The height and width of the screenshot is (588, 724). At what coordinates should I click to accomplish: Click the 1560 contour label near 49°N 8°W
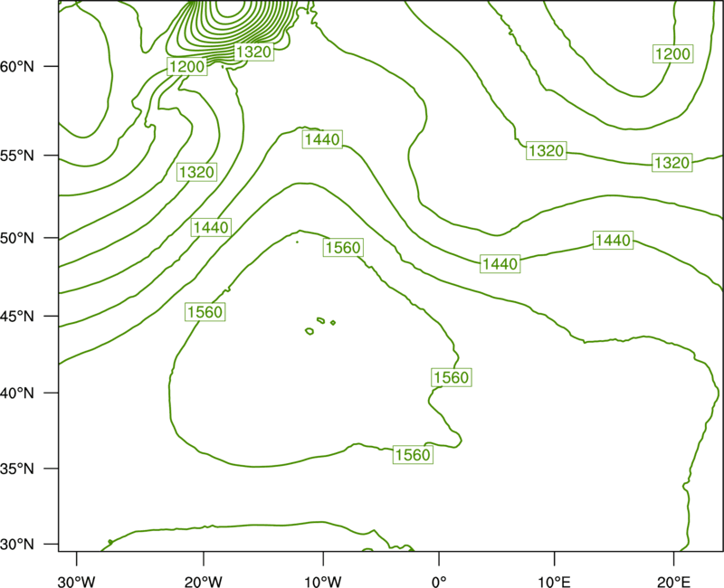point(343,248)
